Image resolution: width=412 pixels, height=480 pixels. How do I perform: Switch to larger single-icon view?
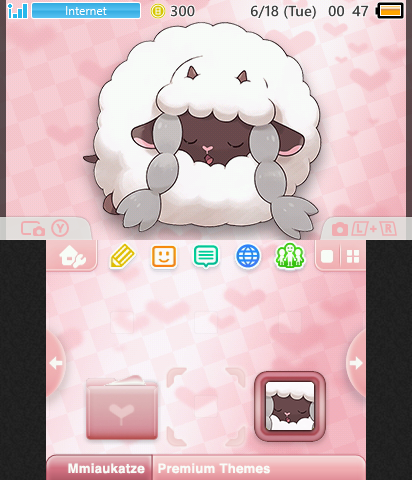click(327, 257)
